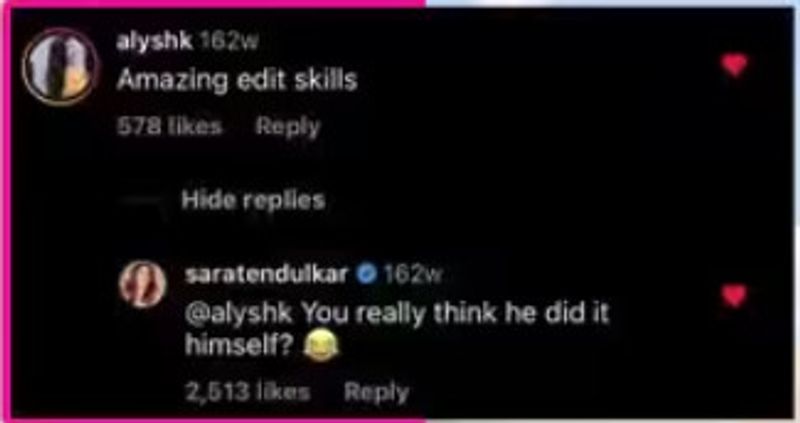Unlike the alyshk comment via heart icon
The width and height of the screenshot is (800, 423).
pos(735,65)
